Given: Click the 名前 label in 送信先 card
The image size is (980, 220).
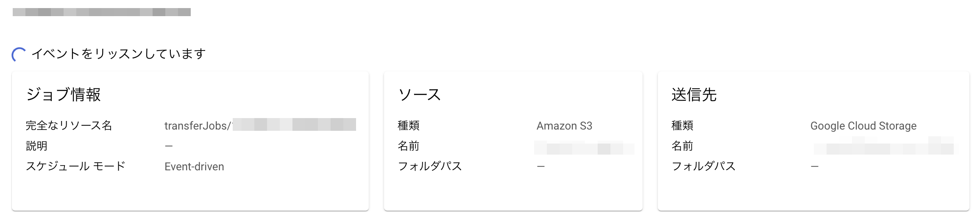Looking at the screenshot, I should click(x=682, y=146).
